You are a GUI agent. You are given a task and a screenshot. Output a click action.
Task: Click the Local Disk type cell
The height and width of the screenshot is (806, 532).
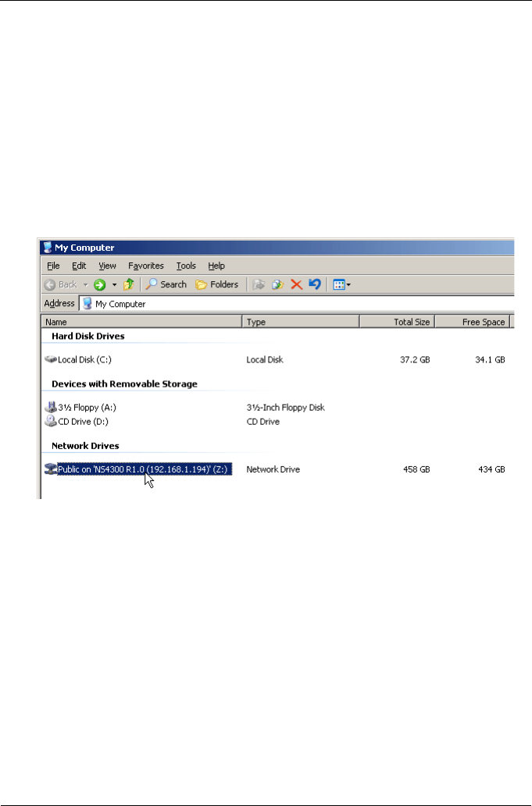click(265, 360)
